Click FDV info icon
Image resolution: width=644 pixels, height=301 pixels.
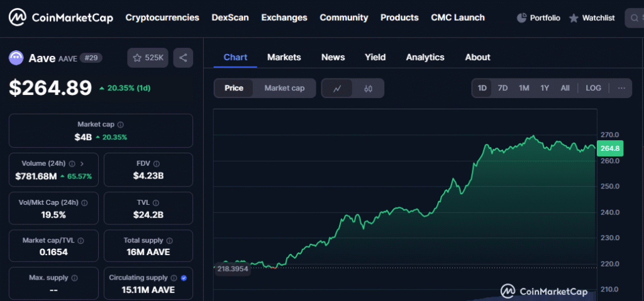[157, 163]
